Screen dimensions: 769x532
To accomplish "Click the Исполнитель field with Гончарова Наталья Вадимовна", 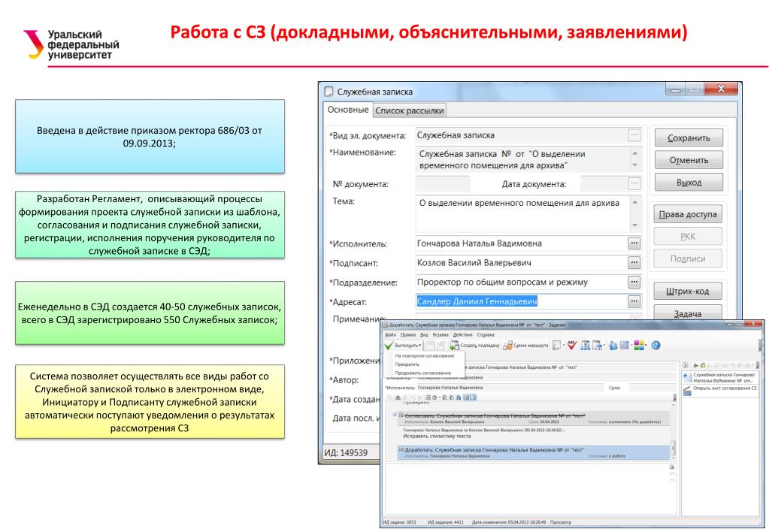I will click(521, 243).
